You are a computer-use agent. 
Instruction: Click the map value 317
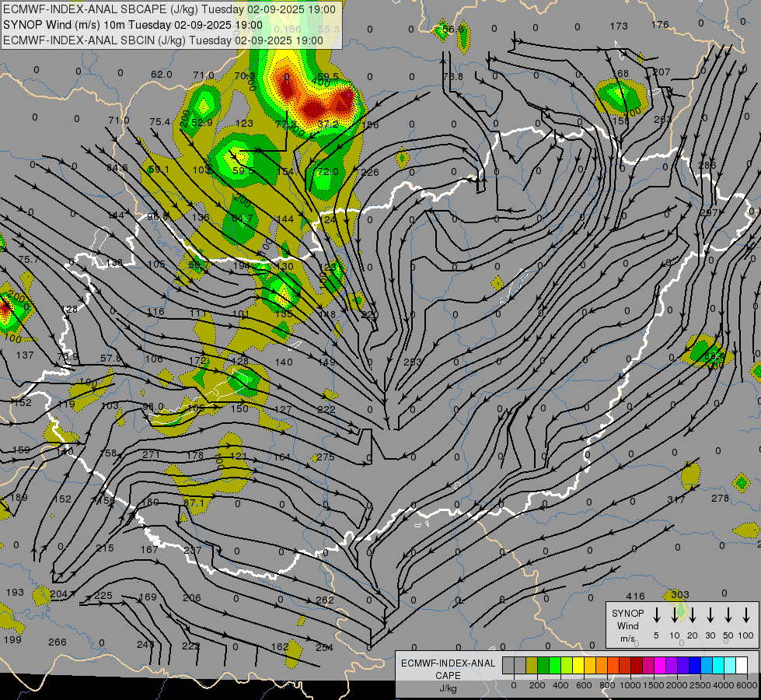[x=676, y=499]
